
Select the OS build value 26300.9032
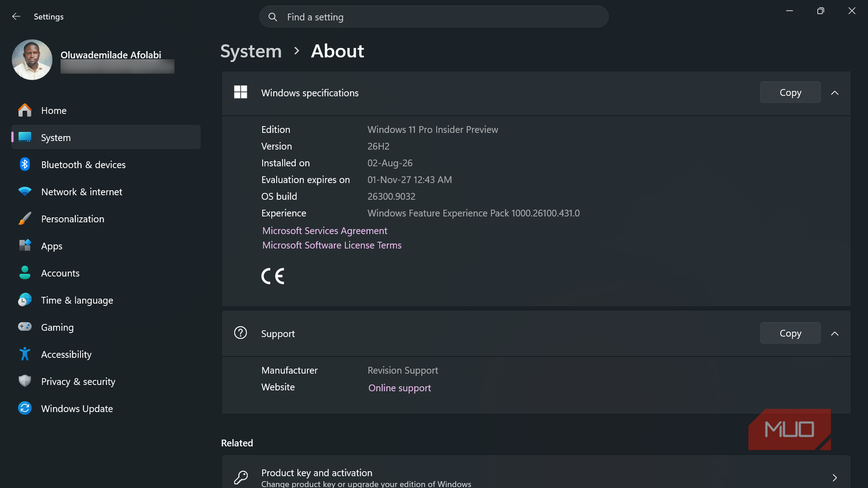[391, 197]
